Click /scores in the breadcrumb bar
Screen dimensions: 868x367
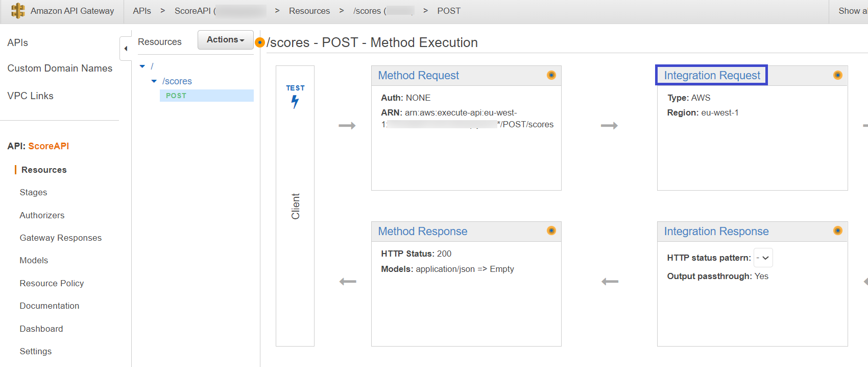(x=367, y=11)
